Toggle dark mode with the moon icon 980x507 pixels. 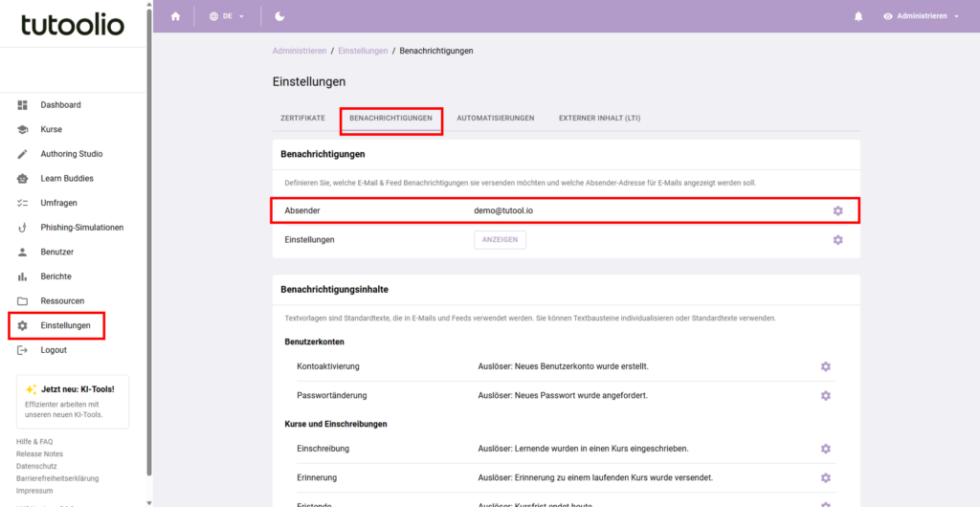click(x=280, y=16)
